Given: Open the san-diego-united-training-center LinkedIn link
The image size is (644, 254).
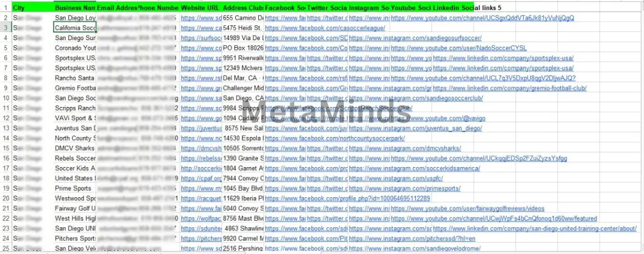Looking at the screenshot, I should pyautogui.click(x=534, y=229).
